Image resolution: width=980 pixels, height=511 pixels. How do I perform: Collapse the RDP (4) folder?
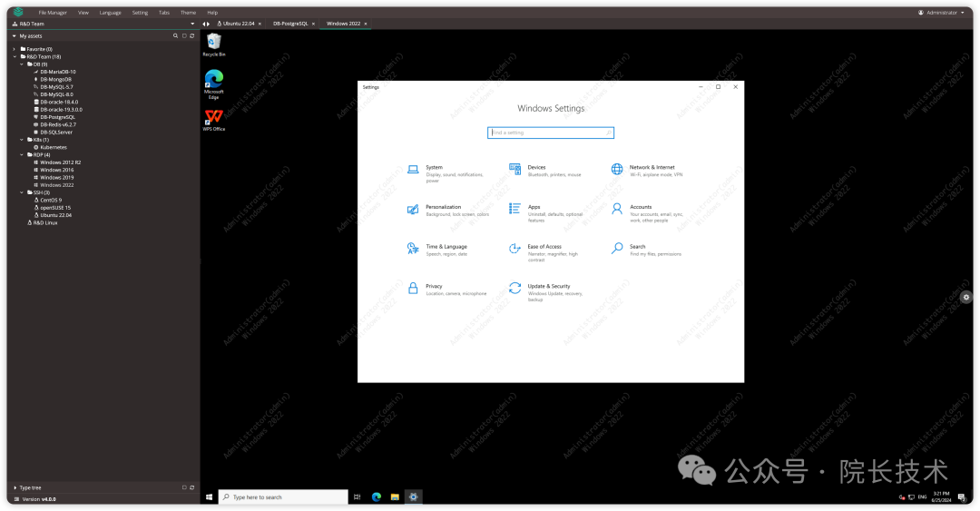click(x=21, y=154)
